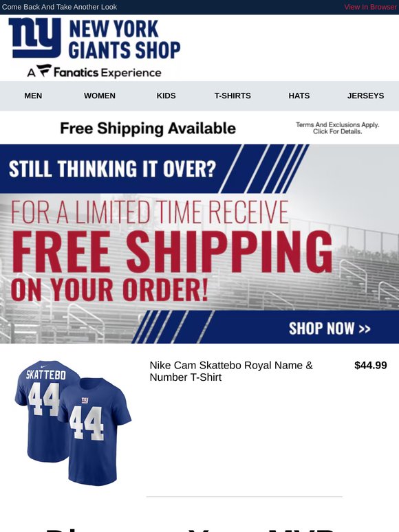Visit the JERSEYS category
The height and width of the screenshot is (532, 399).
coord(366,96)
